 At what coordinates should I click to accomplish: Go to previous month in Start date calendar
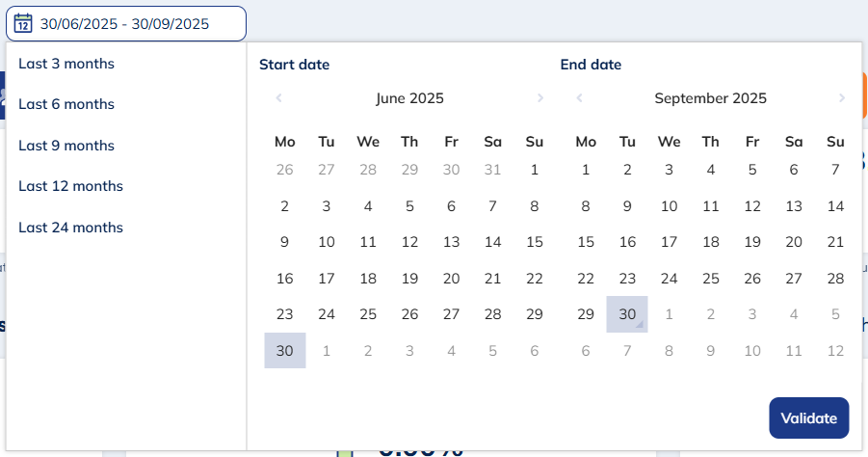(278, 98)
